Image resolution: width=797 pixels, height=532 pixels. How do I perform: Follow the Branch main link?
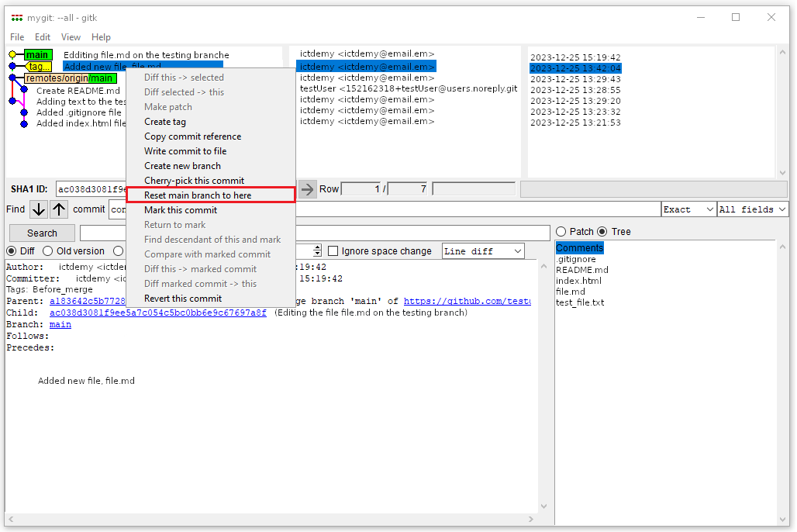[x=60, y=324]
